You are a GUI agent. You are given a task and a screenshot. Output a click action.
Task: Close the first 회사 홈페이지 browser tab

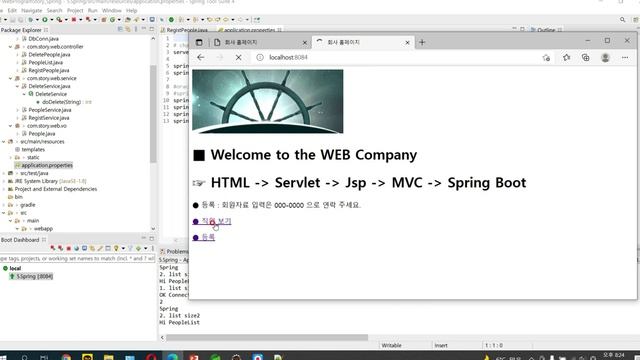[x=304, y=42]
